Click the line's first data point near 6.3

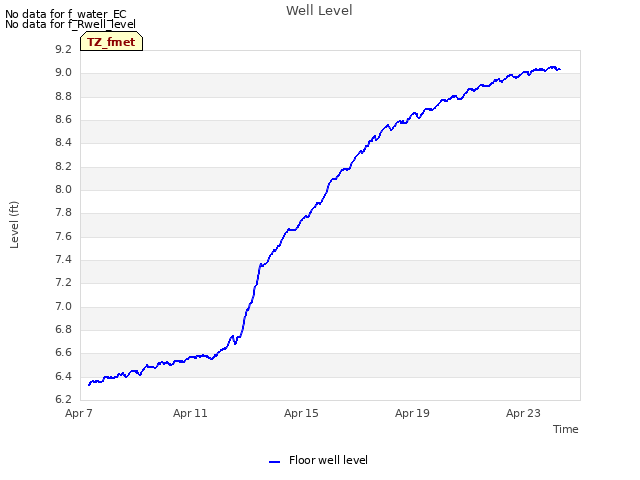89,384
